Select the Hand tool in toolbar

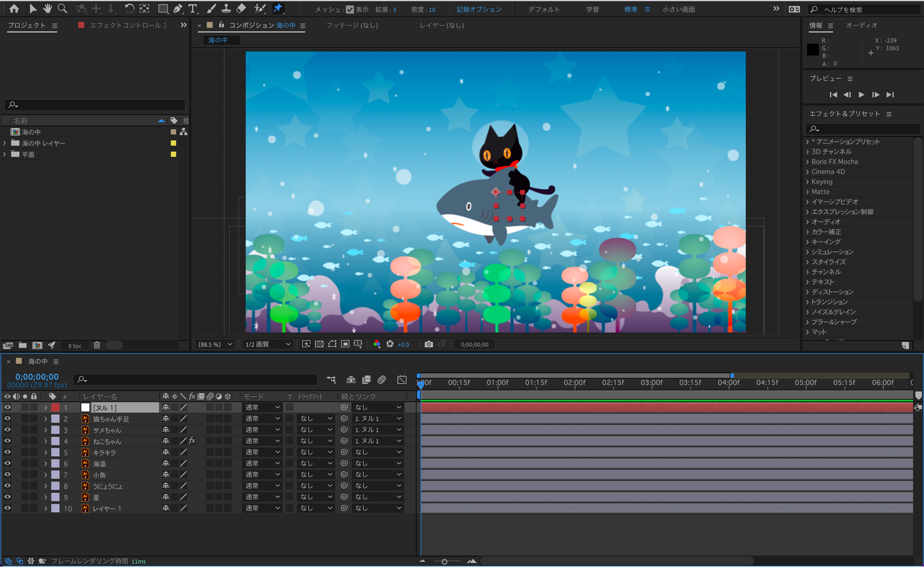pos(47,9)
